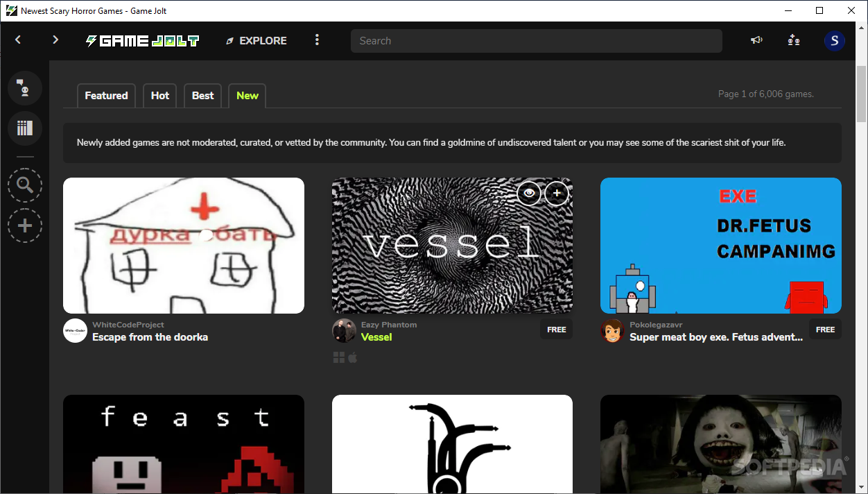The height and width of the screenshot is (494, 868).
Task: Switch to the Hot tab
Action: [x=160, y=96]
